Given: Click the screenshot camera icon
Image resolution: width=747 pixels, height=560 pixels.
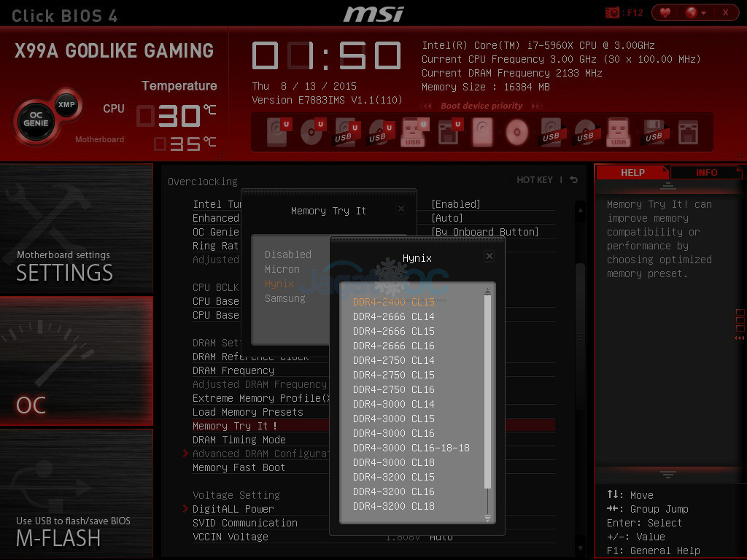Looking at the screenshot, I should 612,12.
